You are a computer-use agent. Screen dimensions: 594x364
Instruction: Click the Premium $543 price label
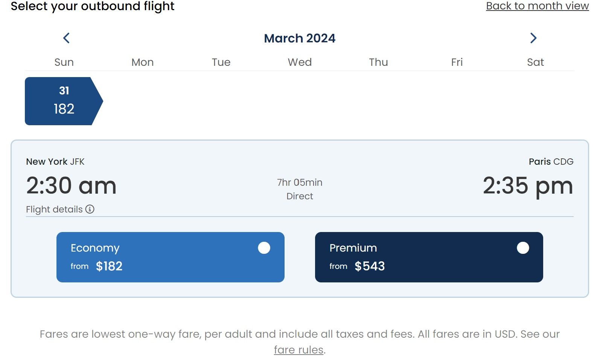click(x=370, y=266)
